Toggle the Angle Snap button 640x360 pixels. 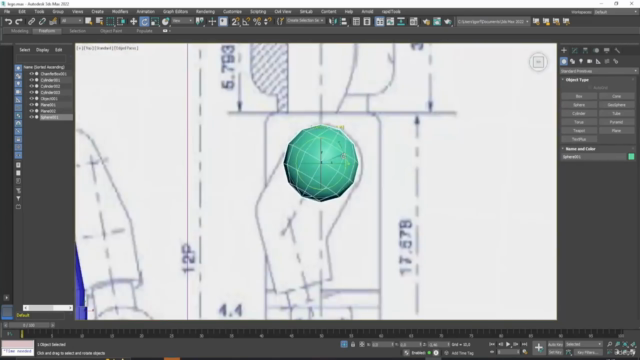pos(246,22)
